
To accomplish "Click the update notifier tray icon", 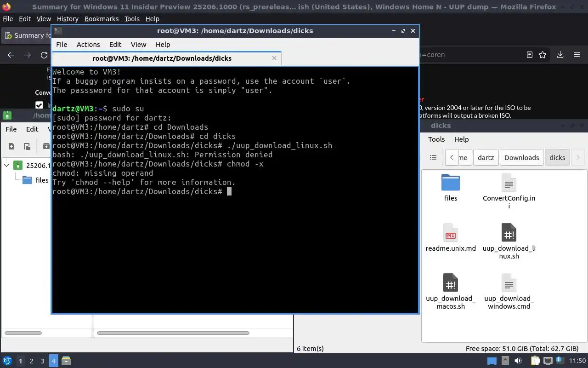I will 560,361.
